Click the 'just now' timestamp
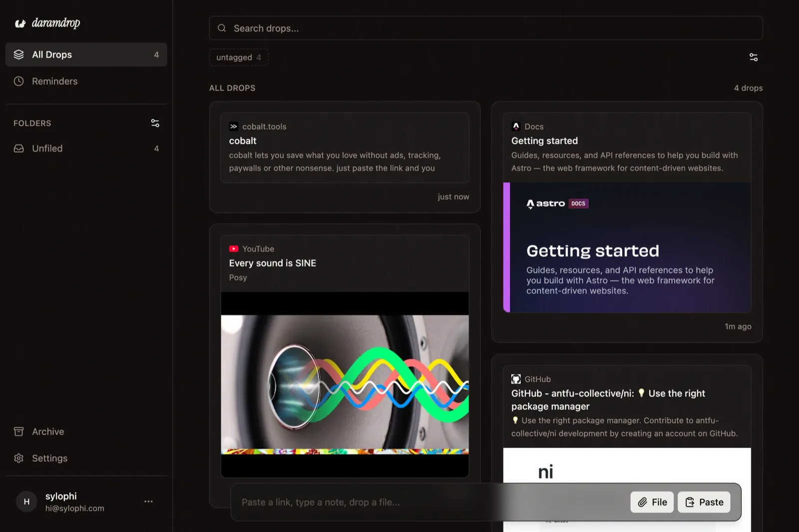799x532 pixels. 453,197
